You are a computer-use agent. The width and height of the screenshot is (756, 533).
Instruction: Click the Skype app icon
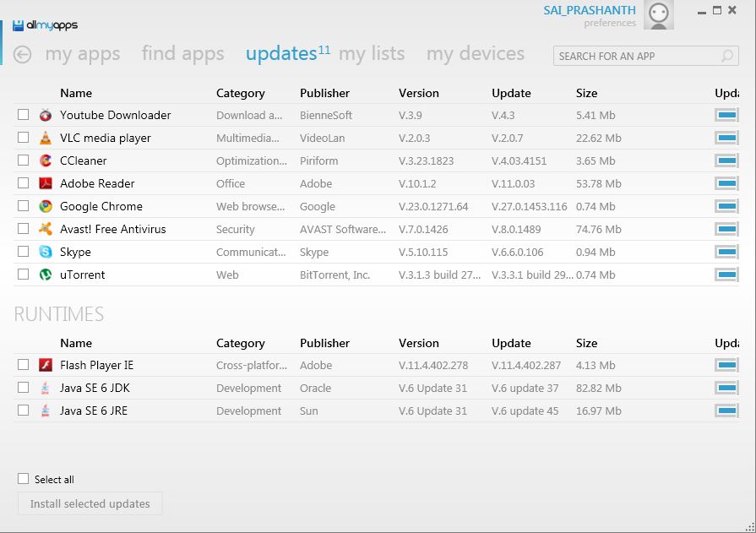point(44,252)
